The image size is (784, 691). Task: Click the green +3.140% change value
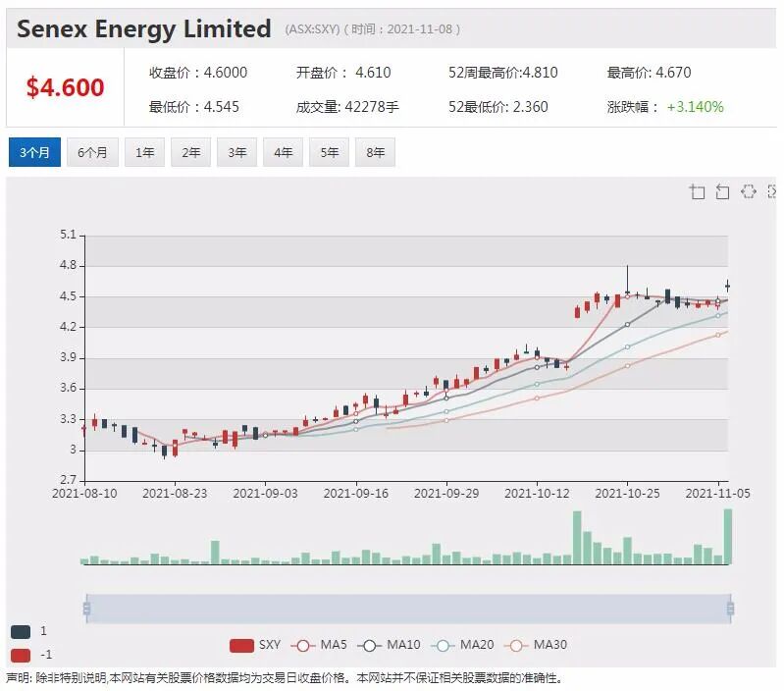pyautogui.click(x=695, y=107)
